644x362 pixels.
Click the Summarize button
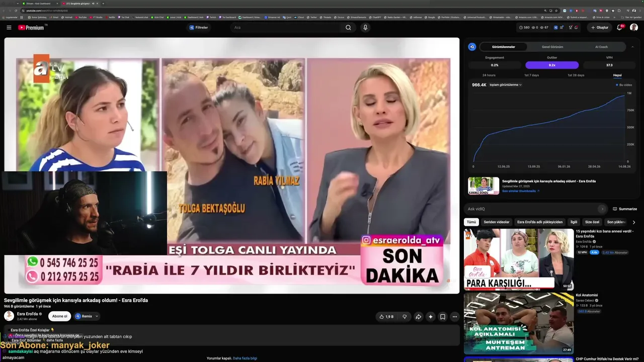tap(625, 209)
